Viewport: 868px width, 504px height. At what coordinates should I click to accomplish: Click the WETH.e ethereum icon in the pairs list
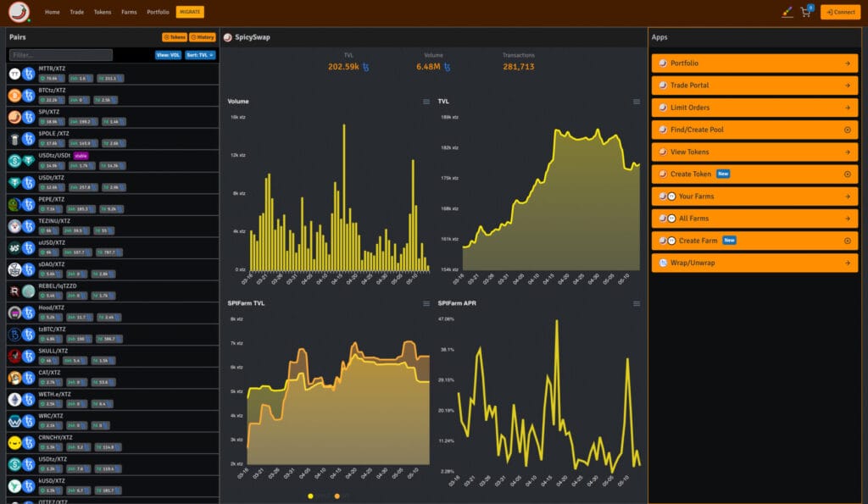[x=14, y=400]
